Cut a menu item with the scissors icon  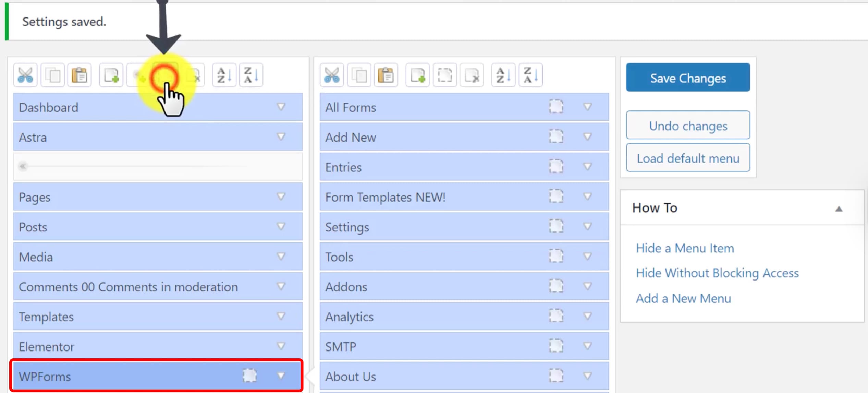[x=25, y=75]
